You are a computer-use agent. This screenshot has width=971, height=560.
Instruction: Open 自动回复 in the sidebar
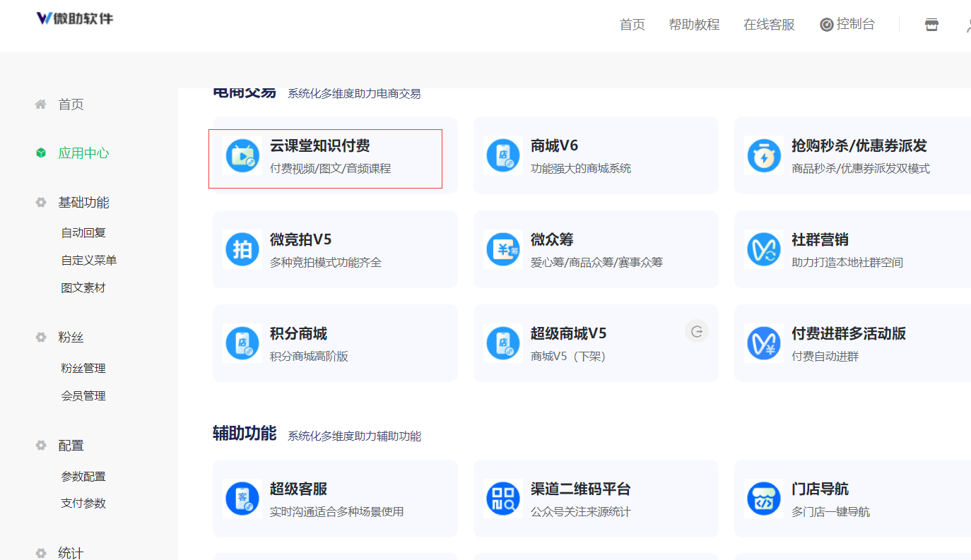coord(83,232)
